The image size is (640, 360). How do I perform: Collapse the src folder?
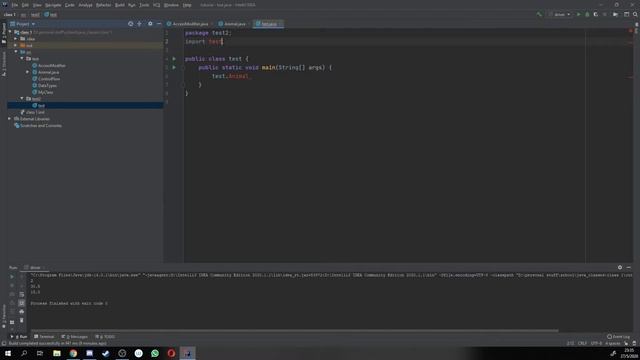pyautogui.click(x=16, y=52)
